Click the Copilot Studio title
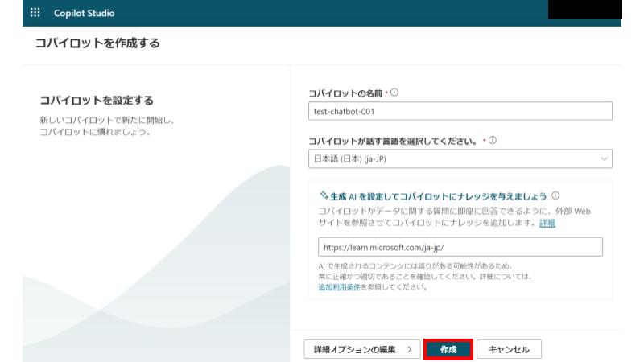The width and height of the screenshot is (644, 362). coord(85,13)
